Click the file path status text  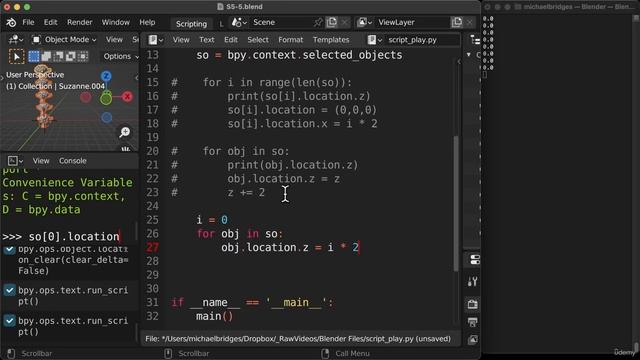[298, 339]
